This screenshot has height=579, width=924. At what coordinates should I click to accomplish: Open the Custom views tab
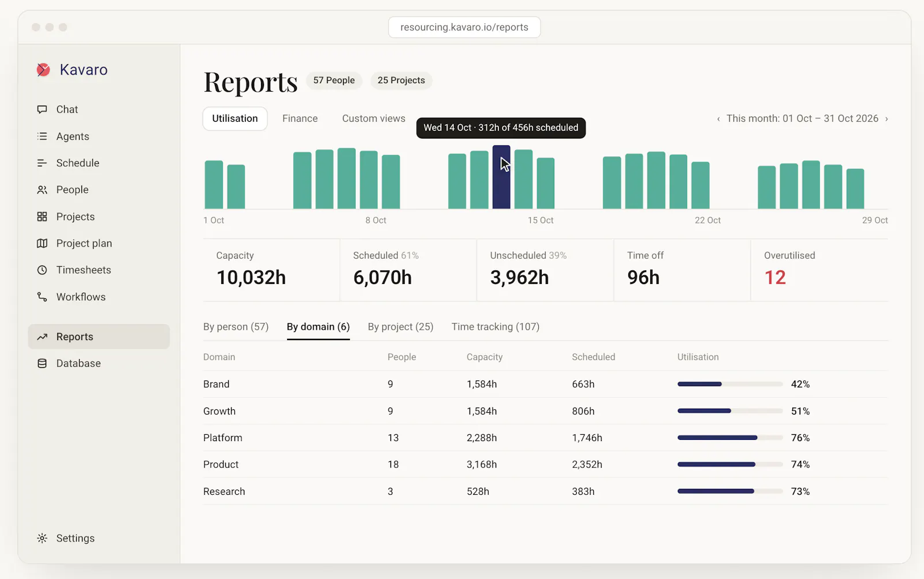pos(374,118)
